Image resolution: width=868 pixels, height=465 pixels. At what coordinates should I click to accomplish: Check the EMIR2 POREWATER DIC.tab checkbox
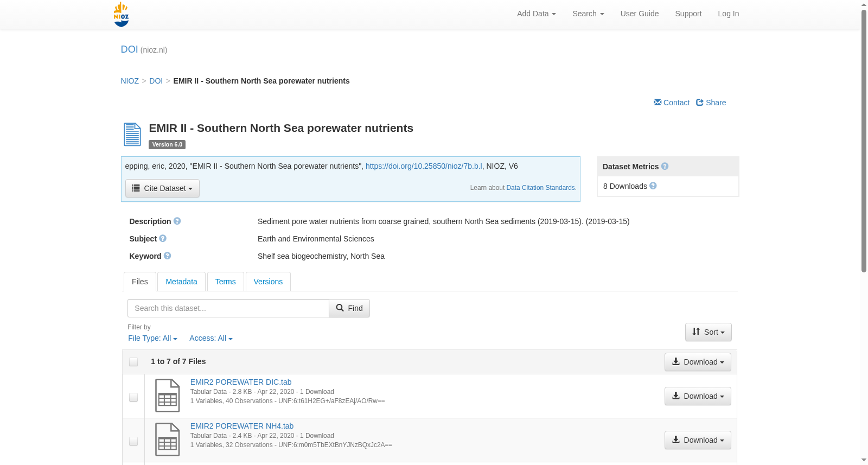(x=133, y=397)
